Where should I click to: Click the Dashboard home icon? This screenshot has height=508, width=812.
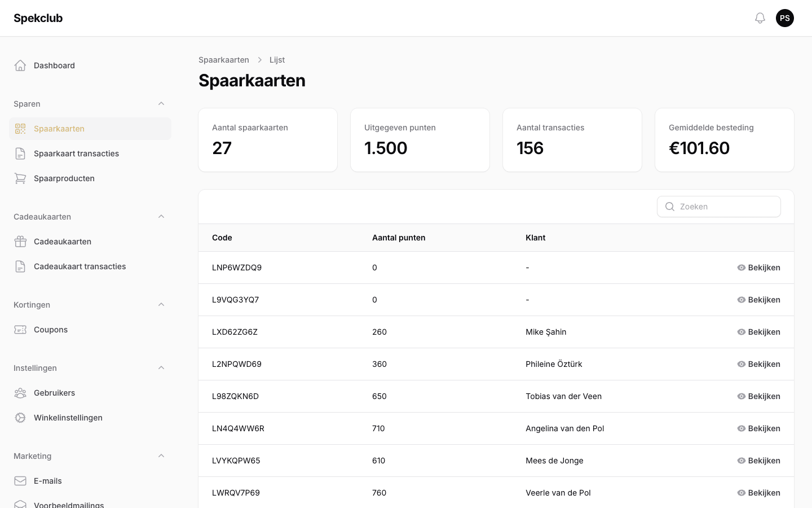click(20, 65)
